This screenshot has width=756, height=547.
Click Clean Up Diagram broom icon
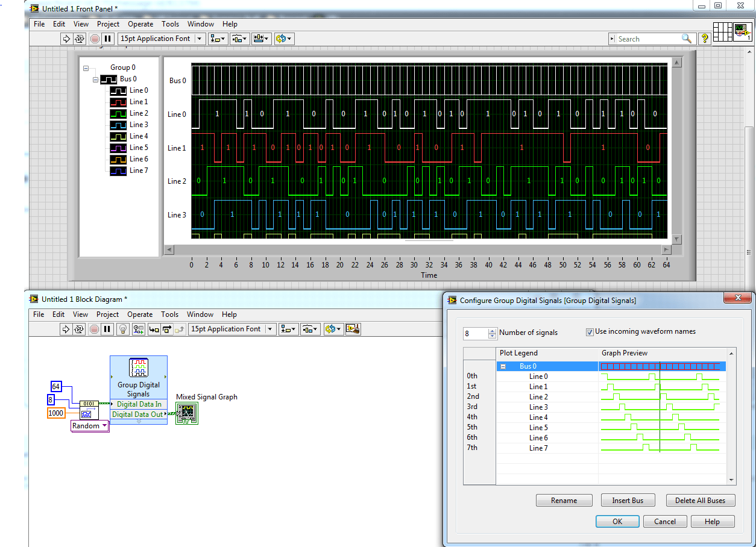pos(354,329)
